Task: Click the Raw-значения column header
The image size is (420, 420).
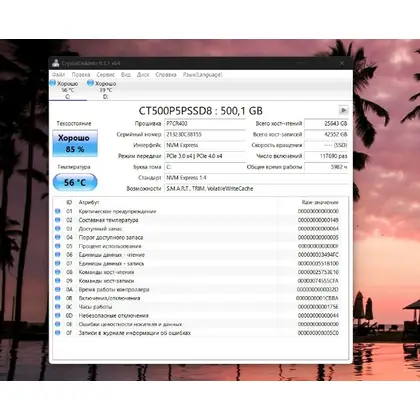Action: [320, 202]
